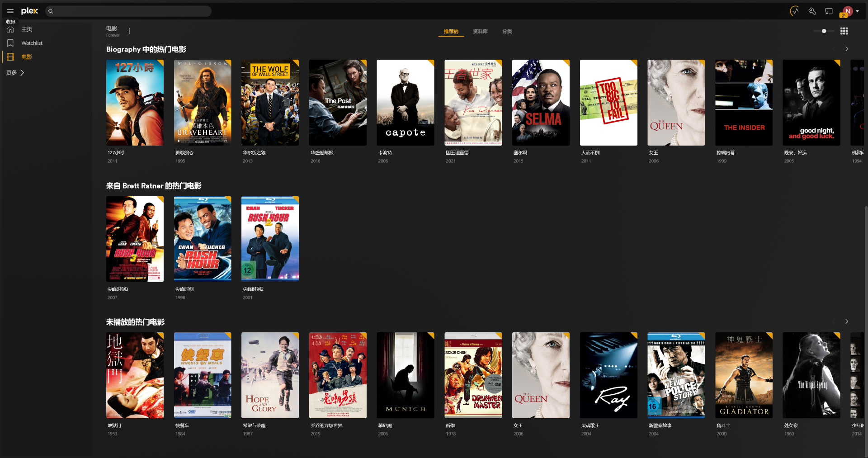868x458 pixels.
Task: Open the settings wrench icon
Action: point(812,11)
